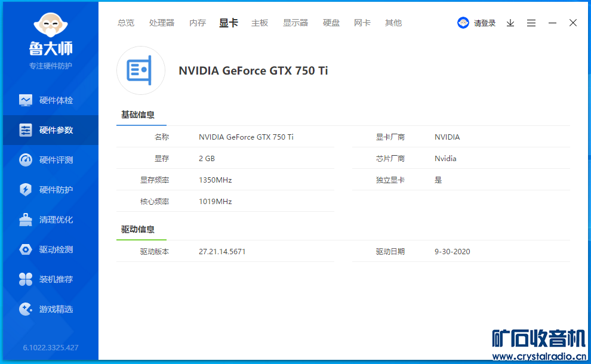The image size is (591, 364).
Task: Go to the 主板 tab
Action: 260,23
